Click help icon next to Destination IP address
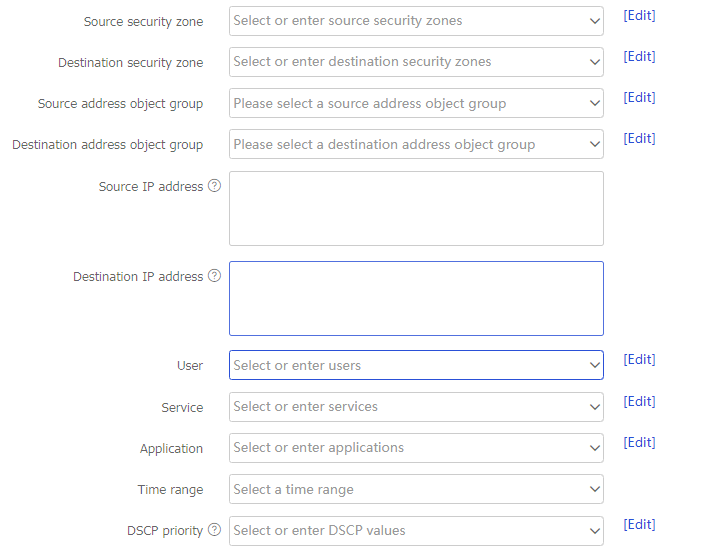Screen dimensions: 709x552 coord(214,276)
